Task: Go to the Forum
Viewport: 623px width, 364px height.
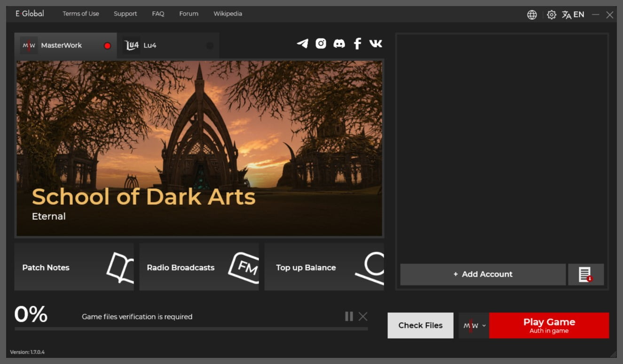Action: point(189,14)
